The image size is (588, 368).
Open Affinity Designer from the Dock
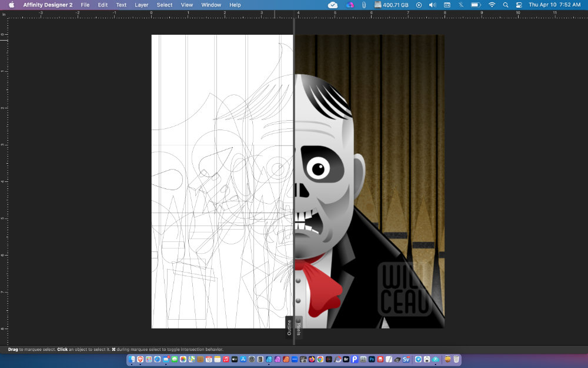(269, 359)
